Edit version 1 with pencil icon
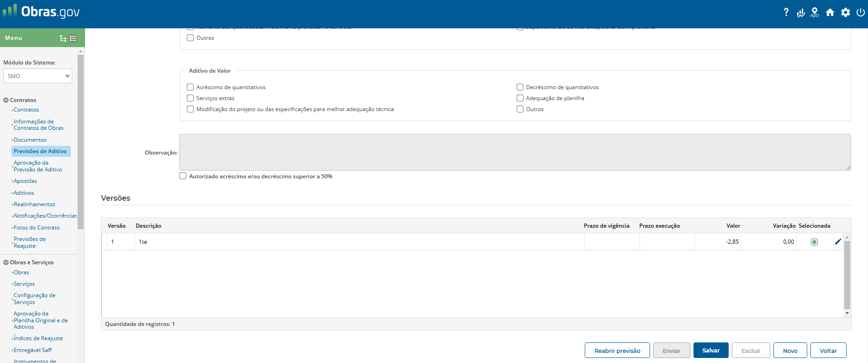Image resolution: width=868 pixels, height=363 pixels. [838, 242]
